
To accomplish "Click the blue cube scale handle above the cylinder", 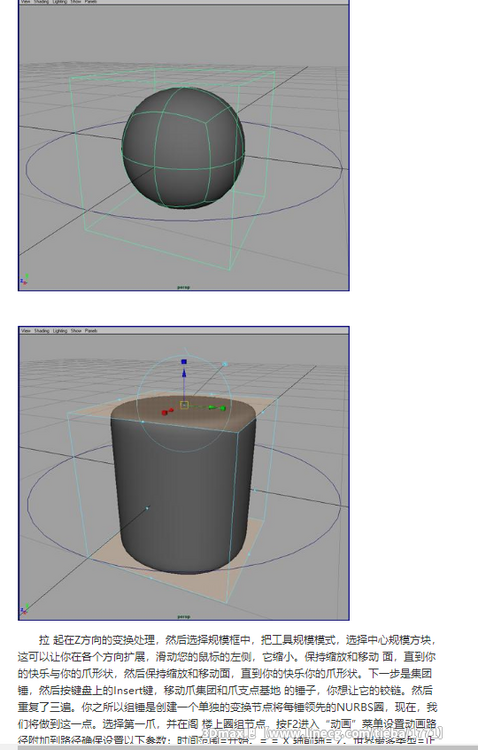I will click(x=184, y=362).
